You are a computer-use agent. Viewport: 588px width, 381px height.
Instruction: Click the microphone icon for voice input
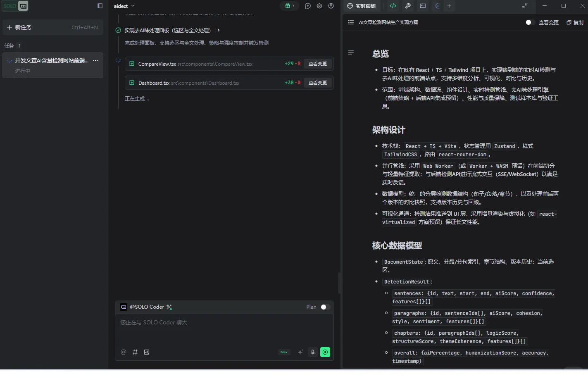pyautogui.click(x=313, y=352)
